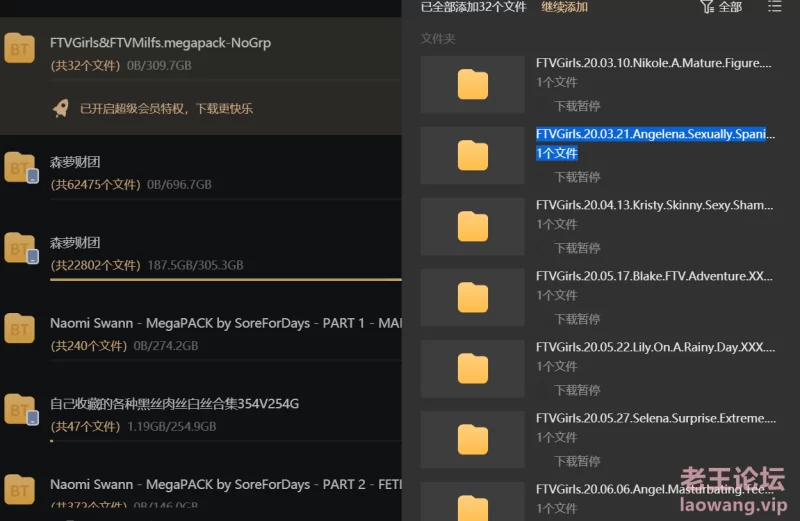
Task: Click folder icon for Angelena.Sexually.Spani entry
Action: coord(472,155)
